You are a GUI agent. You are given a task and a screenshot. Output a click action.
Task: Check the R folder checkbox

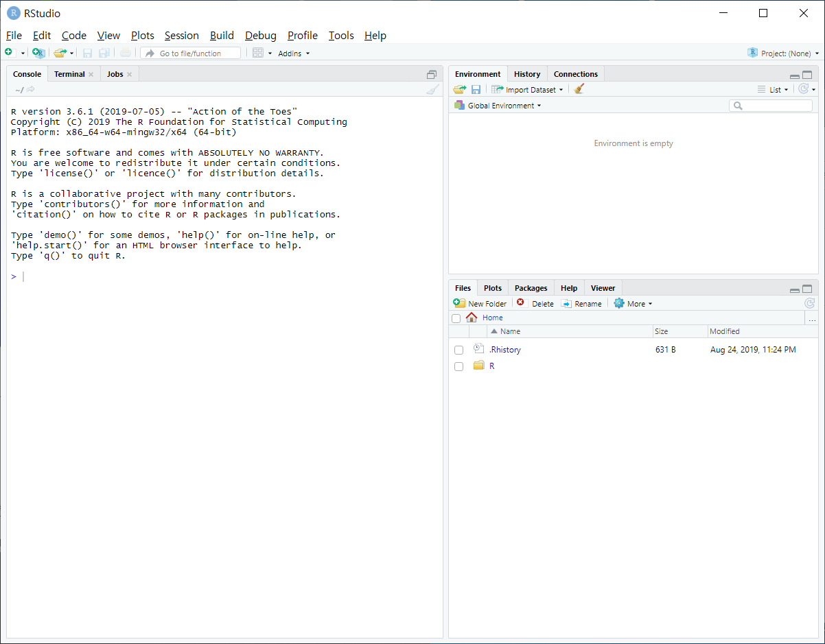458,367
